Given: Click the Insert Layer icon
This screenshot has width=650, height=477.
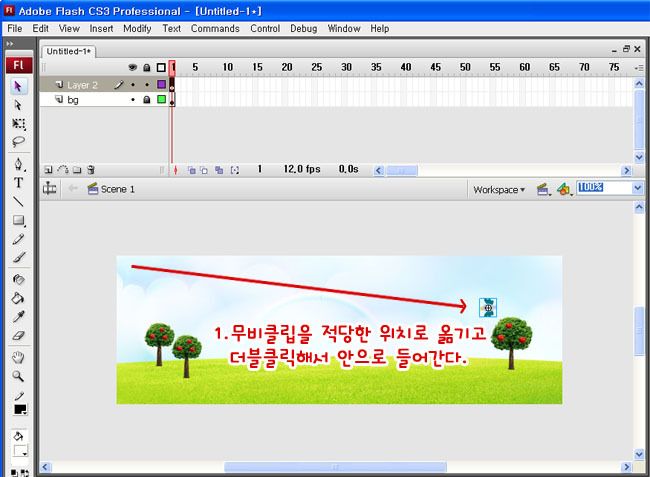Looking at the screenshot, I should tap(49, 169).
